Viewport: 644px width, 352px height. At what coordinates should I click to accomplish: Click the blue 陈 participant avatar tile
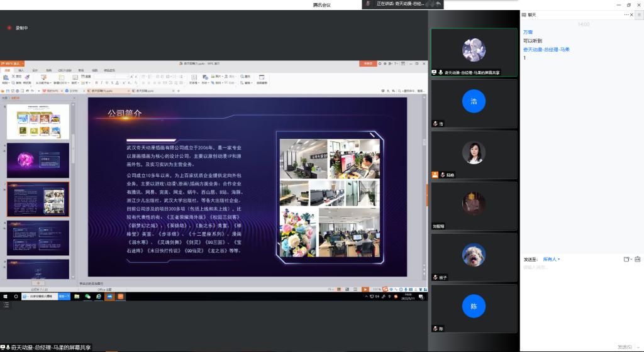pos(474,306)
